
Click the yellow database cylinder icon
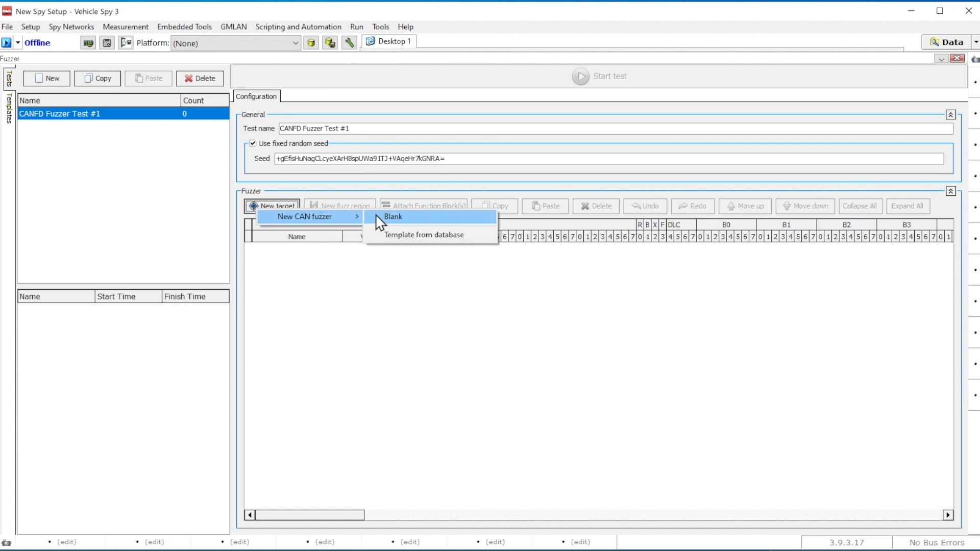coord(311,43)
